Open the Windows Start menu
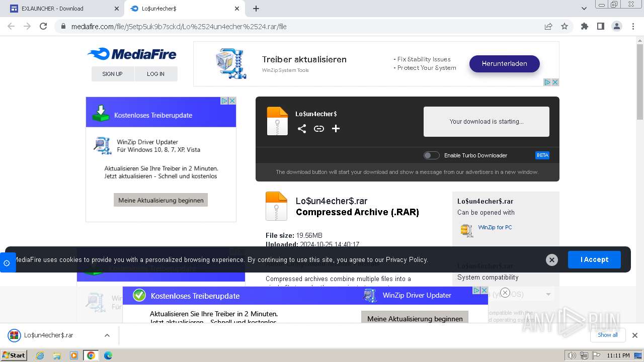644x362 pixels. point(14,355)
